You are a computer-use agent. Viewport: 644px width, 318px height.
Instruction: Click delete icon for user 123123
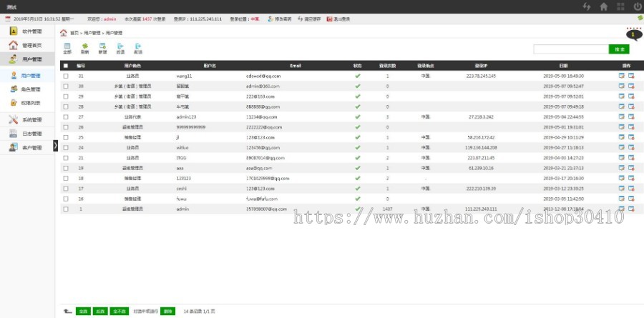tap(631, 178)
